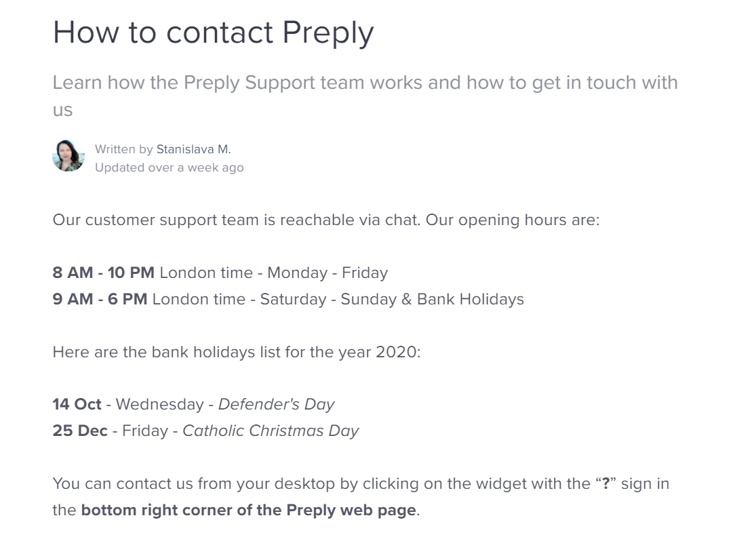Select the article subtitle about Preply Support

[365, 96]
